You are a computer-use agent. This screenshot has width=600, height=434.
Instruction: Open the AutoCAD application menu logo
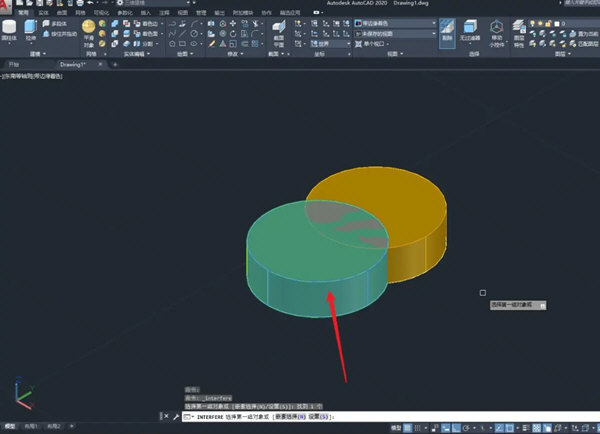(x=7, y=4)
